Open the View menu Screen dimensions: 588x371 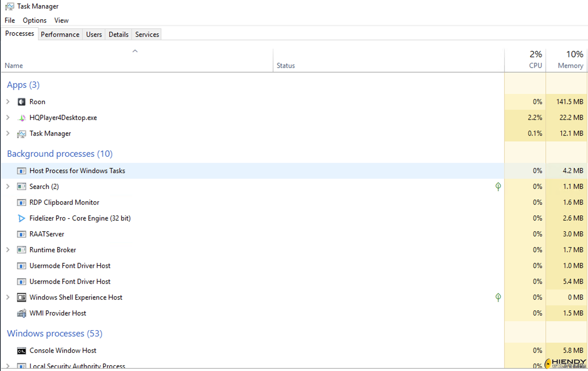tap(61, 20)
